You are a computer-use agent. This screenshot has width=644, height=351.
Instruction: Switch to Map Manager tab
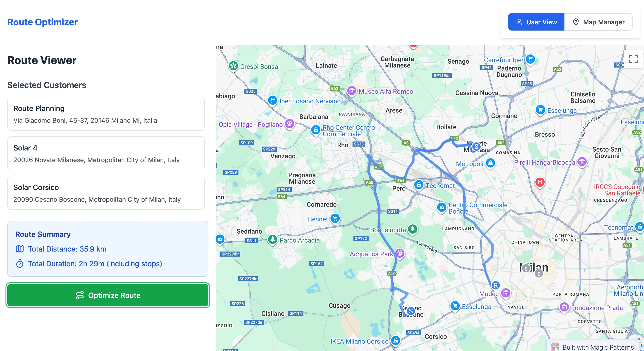pos(598,22)
